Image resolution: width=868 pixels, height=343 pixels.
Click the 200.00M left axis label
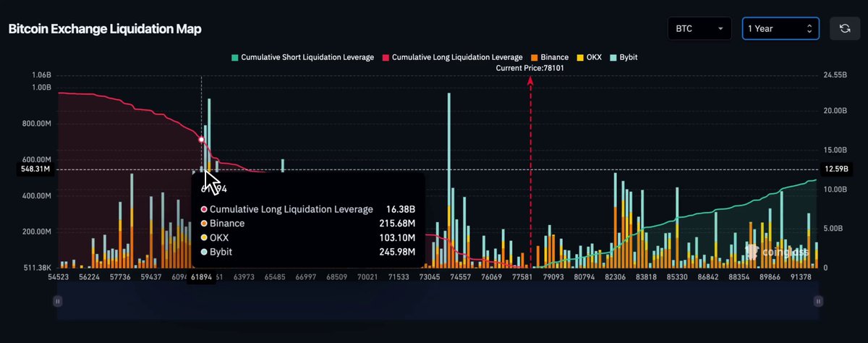pyautogui.click(x=36, y=232)
